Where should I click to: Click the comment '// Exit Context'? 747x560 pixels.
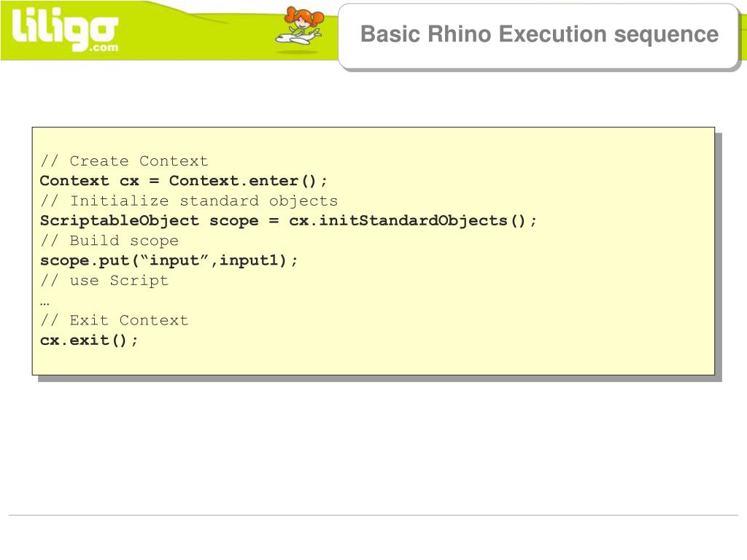pos(115,320)
